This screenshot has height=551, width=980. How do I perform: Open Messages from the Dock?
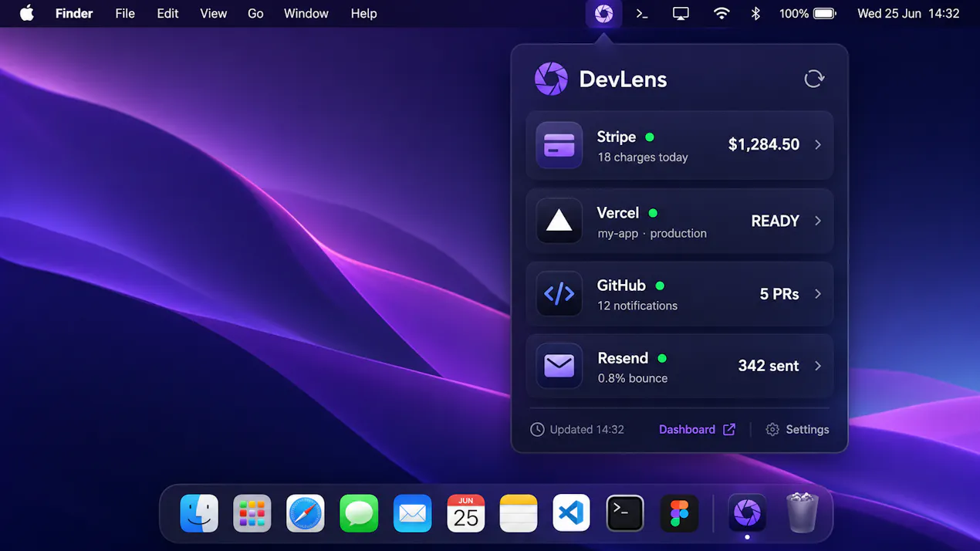[359, 513]
